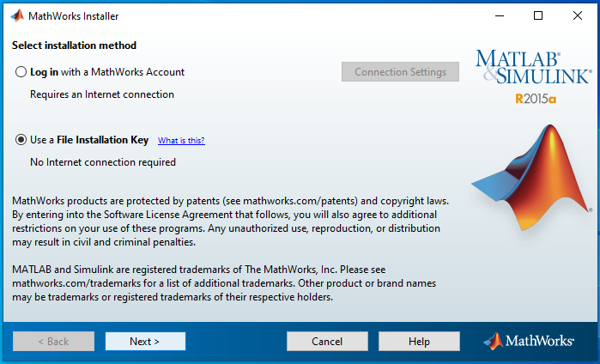600x364 pixels.
Task: Open Connection Settings
Action: (x=400, y=72)
